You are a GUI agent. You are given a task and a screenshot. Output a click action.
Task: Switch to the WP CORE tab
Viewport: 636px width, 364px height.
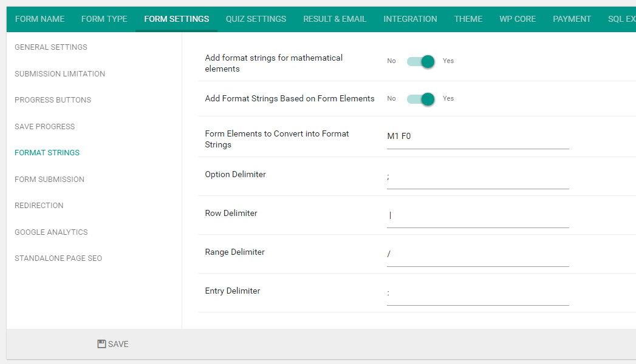point(518,19)
